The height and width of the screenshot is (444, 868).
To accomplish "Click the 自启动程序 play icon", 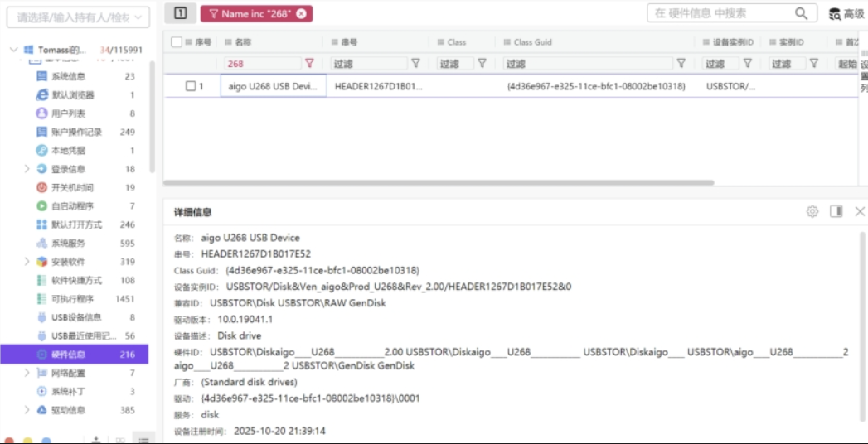I will [x=41, y=206].
